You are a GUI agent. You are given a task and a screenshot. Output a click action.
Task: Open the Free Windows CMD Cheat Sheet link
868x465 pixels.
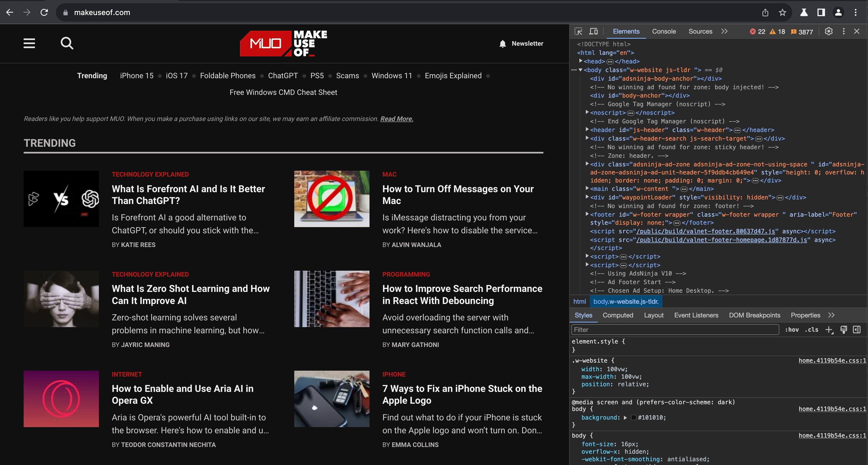[x=283, y=92]
